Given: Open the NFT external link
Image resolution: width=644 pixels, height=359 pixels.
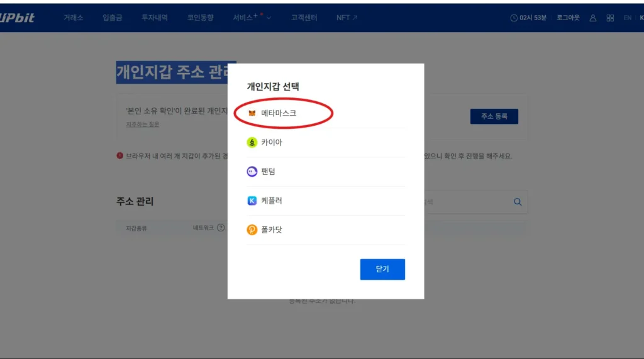Looking at the screenshot, I should tap(347, 18).
